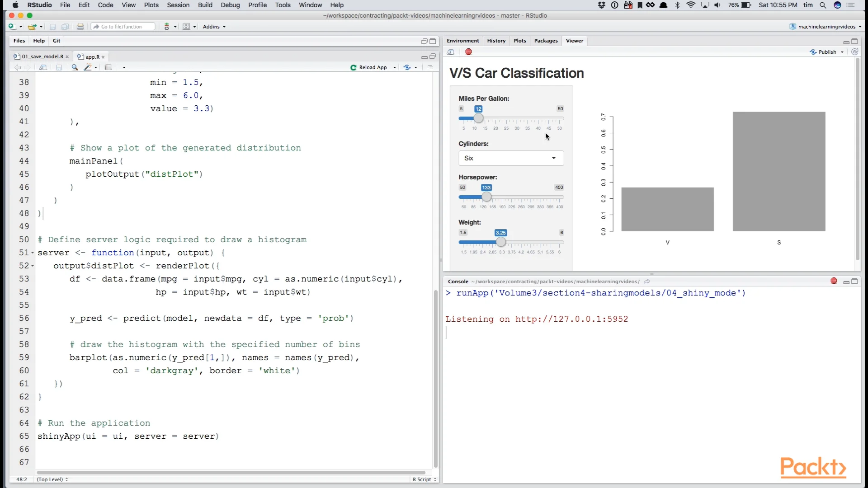This screenshot has height=488, width=868.
Task: Click the print file icon
Action: [80, 27]
